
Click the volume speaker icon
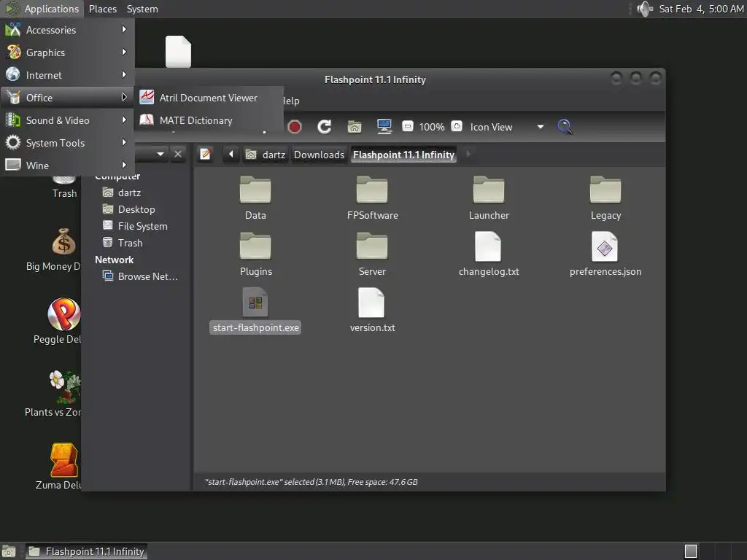[645, 9]
